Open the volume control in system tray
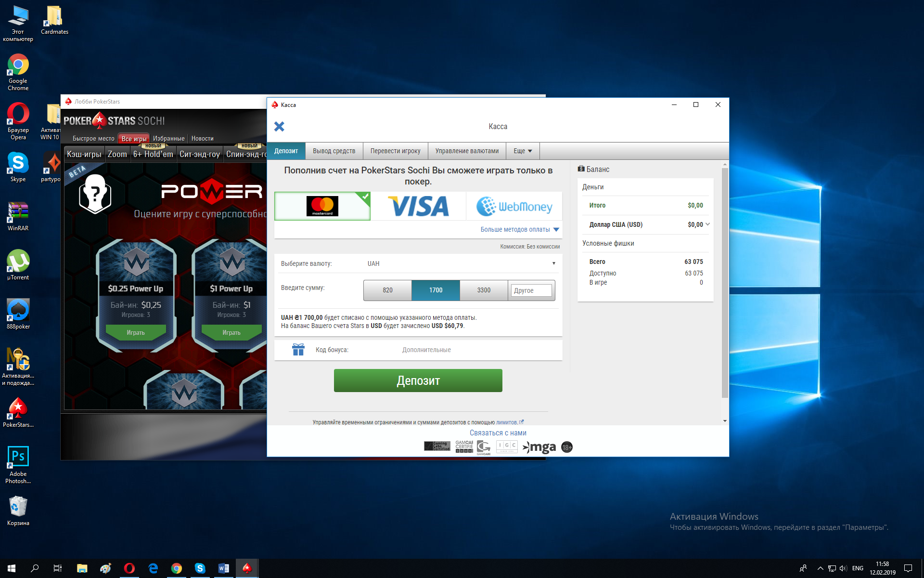This screenshot has width=924, height=578. [843, 568]
